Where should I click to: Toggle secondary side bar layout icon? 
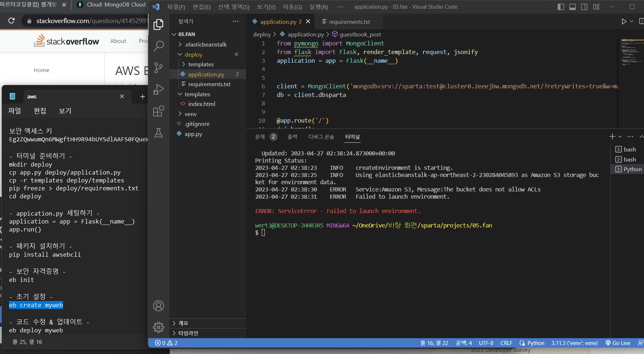click(x=585, y=7)
